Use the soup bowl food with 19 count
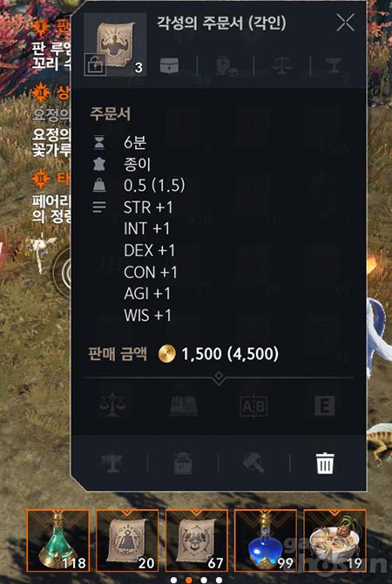 [x=335, y=540]
